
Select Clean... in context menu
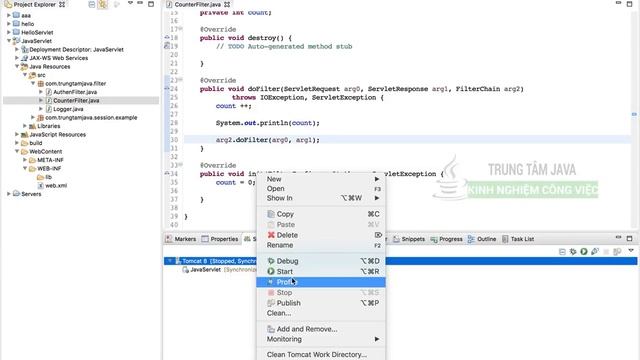coord(321,313)
